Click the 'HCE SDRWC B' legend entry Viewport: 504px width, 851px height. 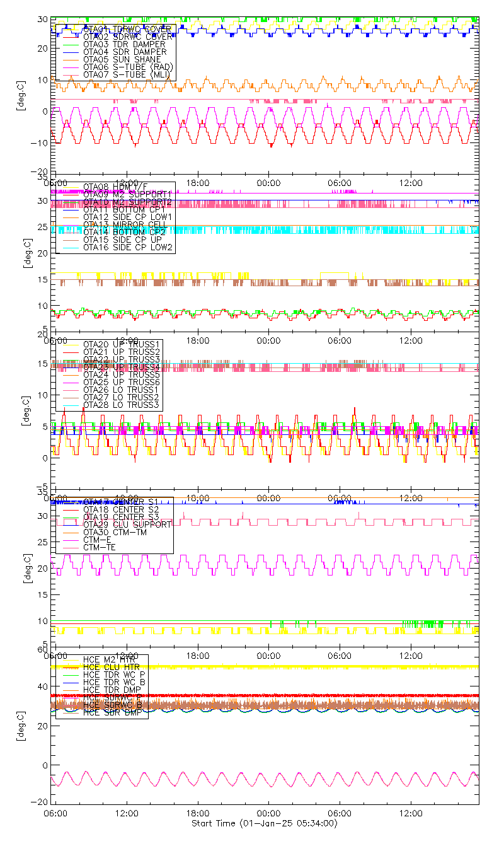[x=112, y=705]
